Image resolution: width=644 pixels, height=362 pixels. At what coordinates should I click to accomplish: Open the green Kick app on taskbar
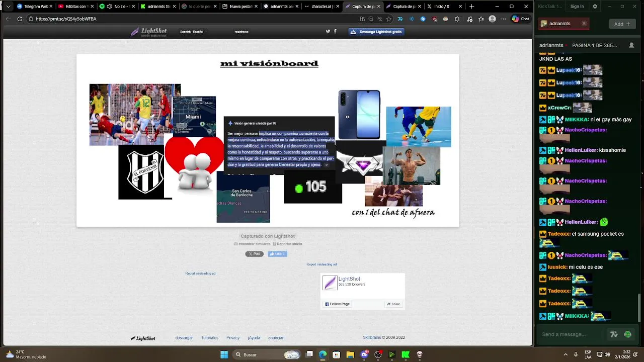pyautogui.click(x=406, y=354)
